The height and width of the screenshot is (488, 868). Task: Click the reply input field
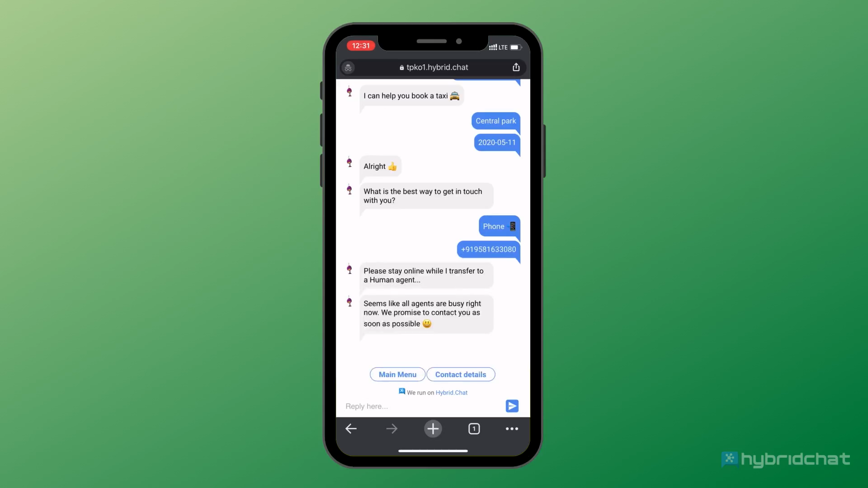point(421,406)
